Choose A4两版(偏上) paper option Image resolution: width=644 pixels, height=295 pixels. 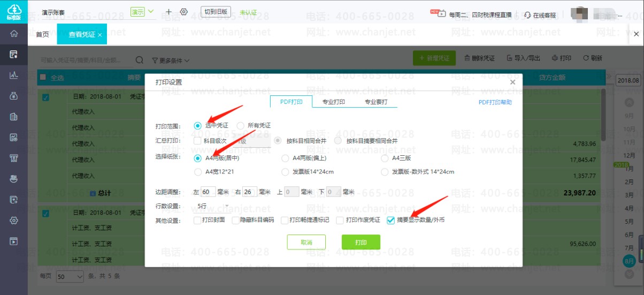[x=285, y=158]
